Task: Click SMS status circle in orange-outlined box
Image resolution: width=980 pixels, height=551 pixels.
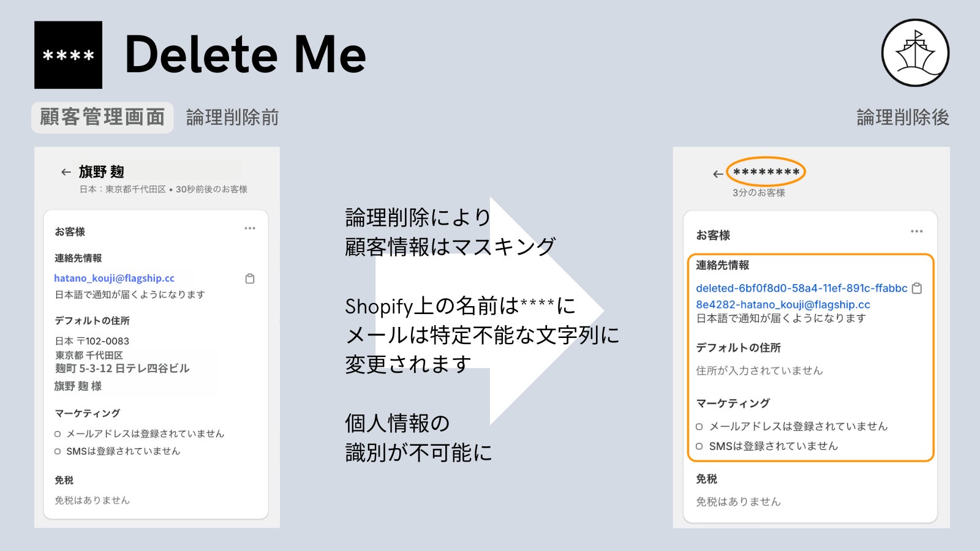Action: (699, 446)
